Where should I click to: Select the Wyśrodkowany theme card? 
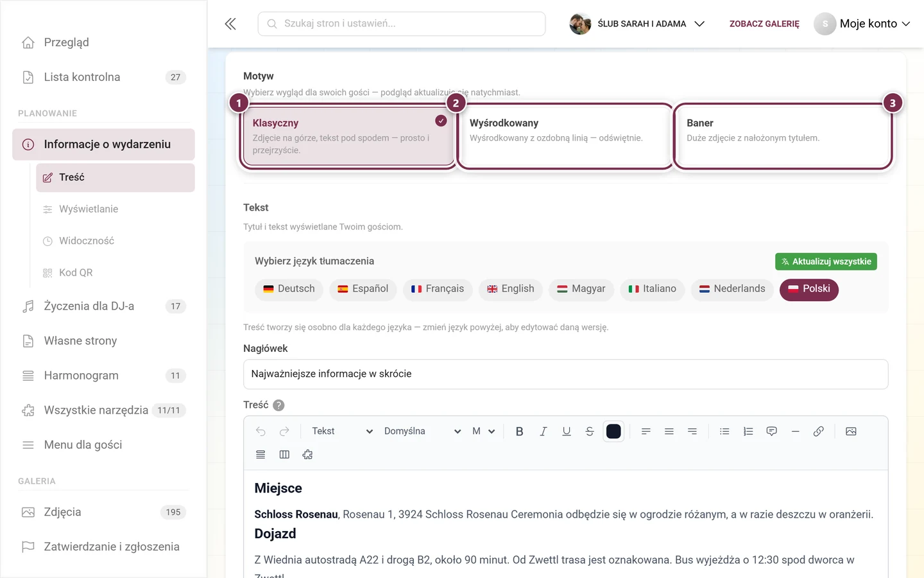(565, 136)
